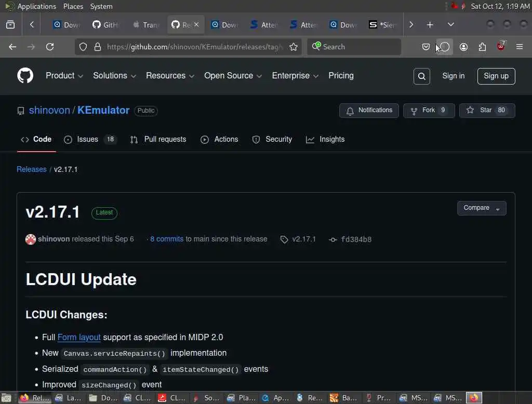Open shinovon user profile link
The image size is (532, 404).
(49, 110)
